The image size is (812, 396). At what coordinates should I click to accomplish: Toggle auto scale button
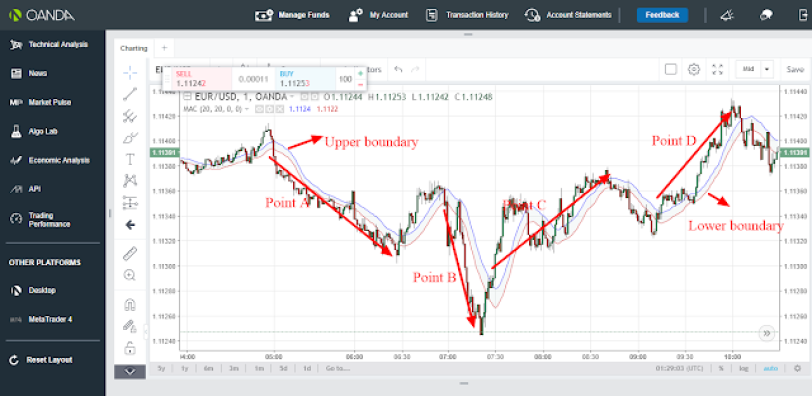click(770, 368)
